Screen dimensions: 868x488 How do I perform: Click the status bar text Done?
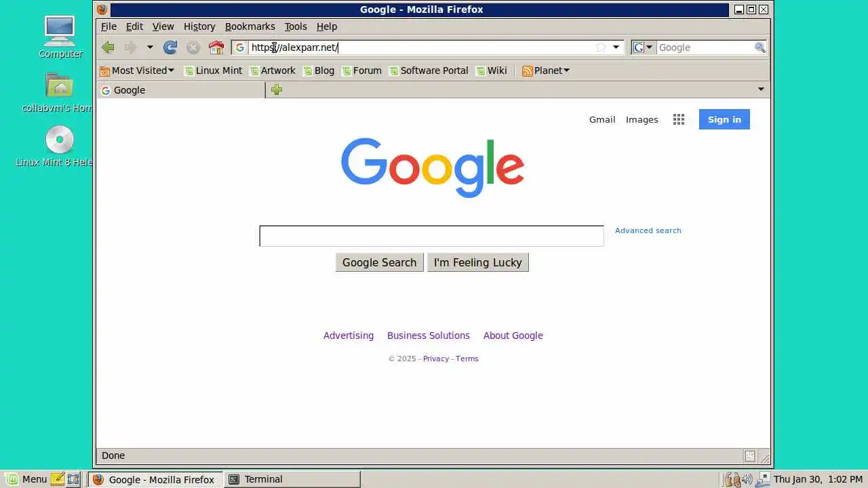[x=113, y=455]
